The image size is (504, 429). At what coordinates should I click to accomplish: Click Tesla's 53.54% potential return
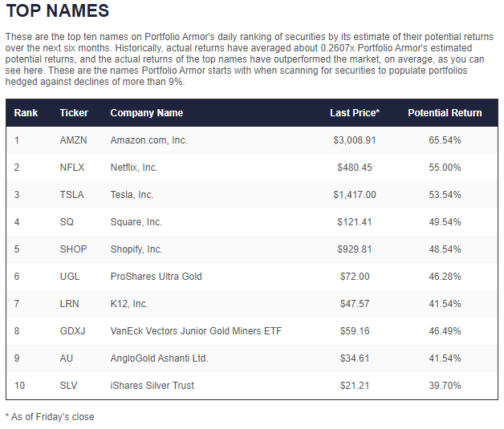tap(445, 195)
